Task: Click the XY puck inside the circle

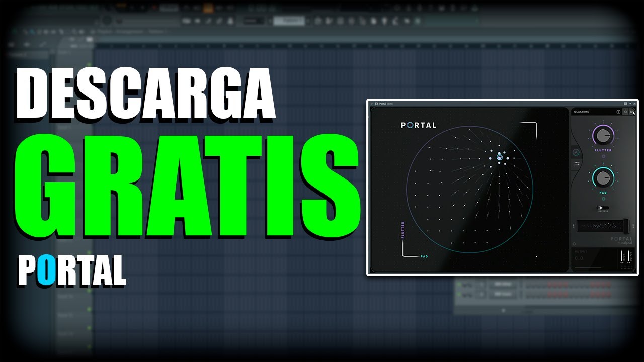Action: tap(499, 157)
